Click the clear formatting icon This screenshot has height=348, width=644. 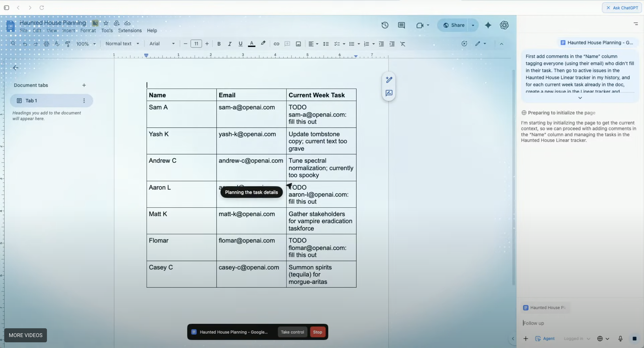coord(402,44)
